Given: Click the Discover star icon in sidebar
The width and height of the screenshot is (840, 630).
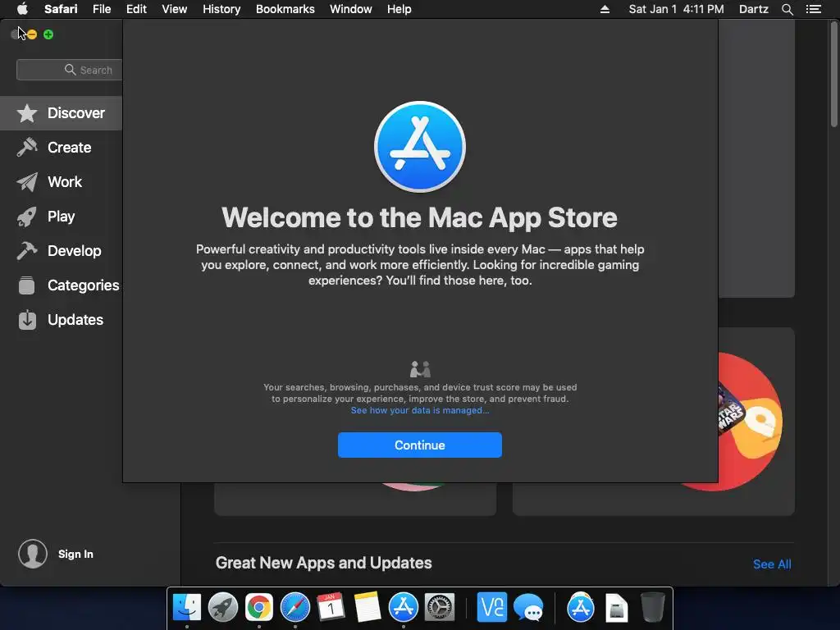Looking at the screenshot, I should (27, 113).
